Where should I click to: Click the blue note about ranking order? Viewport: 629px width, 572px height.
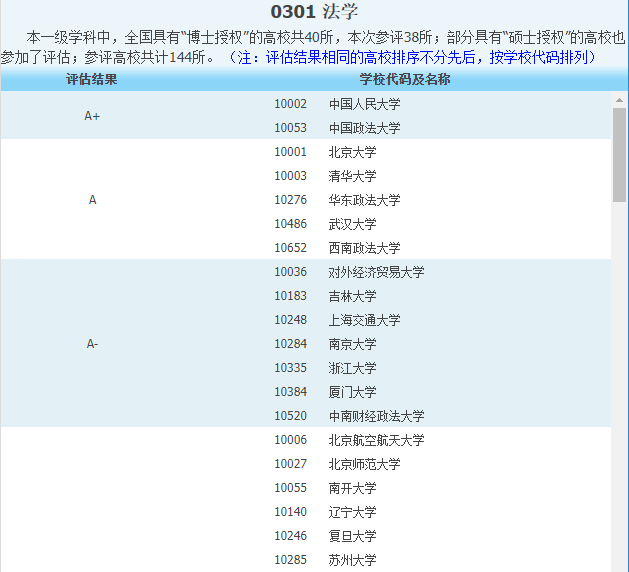(412, 57)
